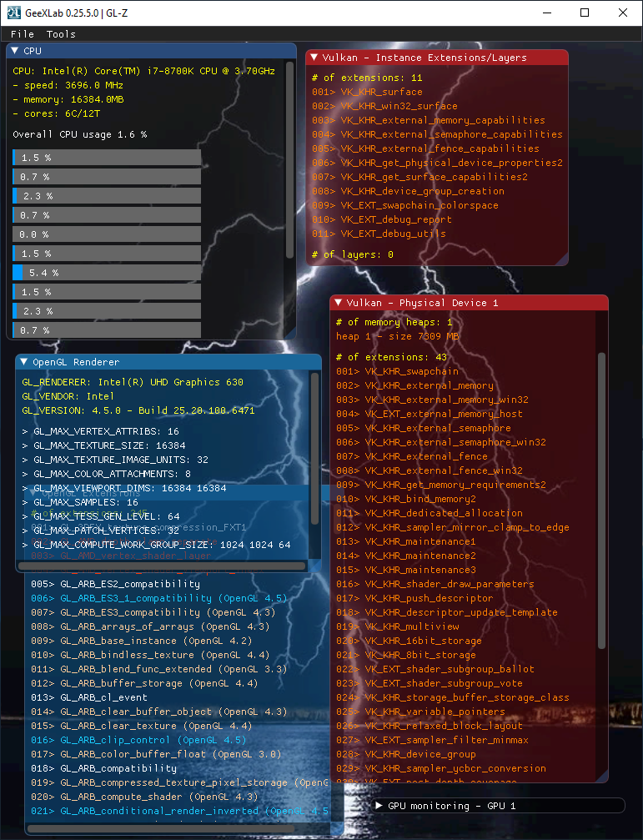This screenshot has height=840, width=643.
Task: Click the '- speed: 3696.0 MHz' line
Action: click(x=68, y=85)
